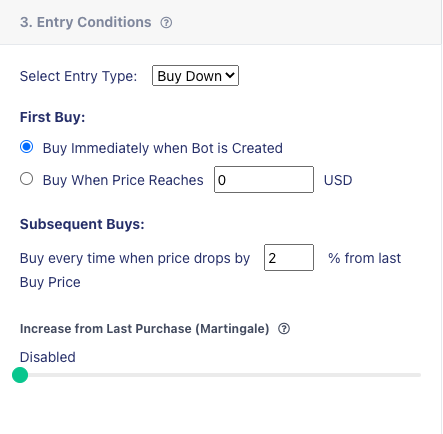Screen dimensions: 443x434
Task: Click the green Martingale slider handle
Action: pos(20,375)
